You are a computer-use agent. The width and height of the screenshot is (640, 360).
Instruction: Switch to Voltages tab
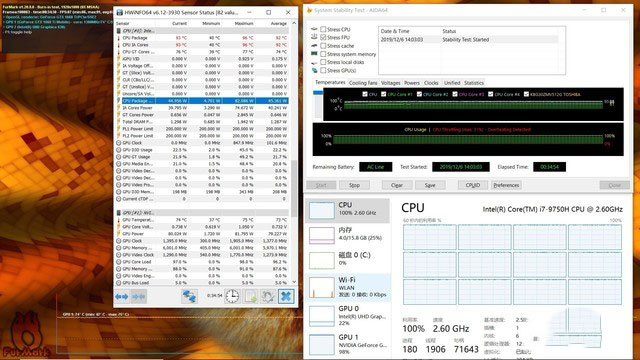391,83
